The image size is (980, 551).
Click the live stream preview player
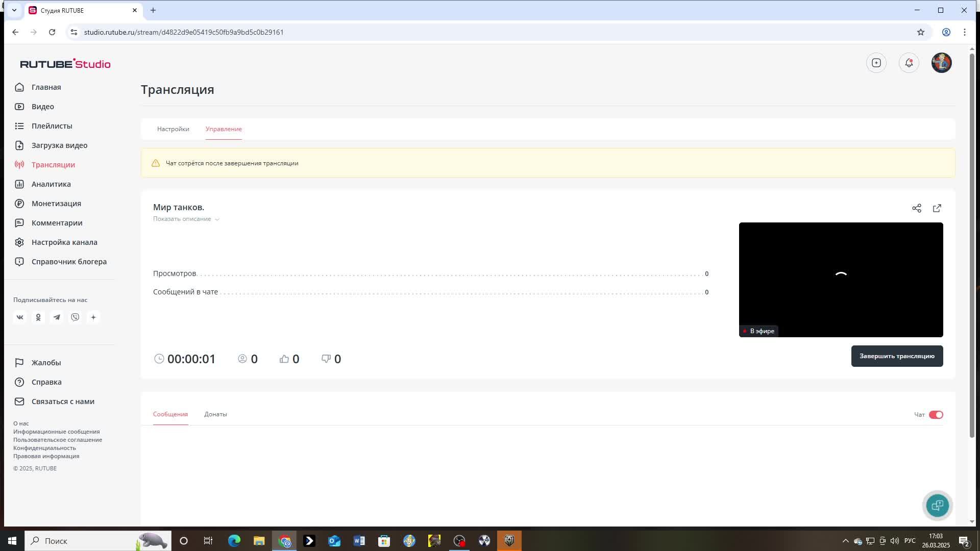pos(841,280)
